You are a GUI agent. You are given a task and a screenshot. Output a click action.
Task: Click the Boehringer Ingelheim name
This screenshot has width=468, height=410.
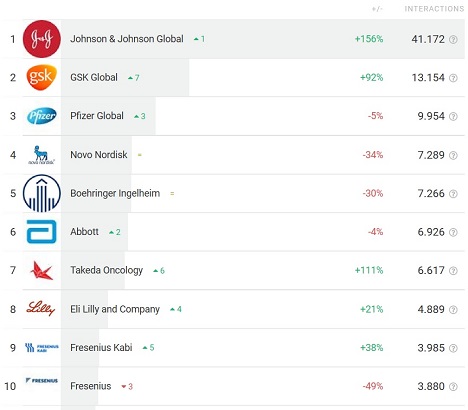[115, 193]
